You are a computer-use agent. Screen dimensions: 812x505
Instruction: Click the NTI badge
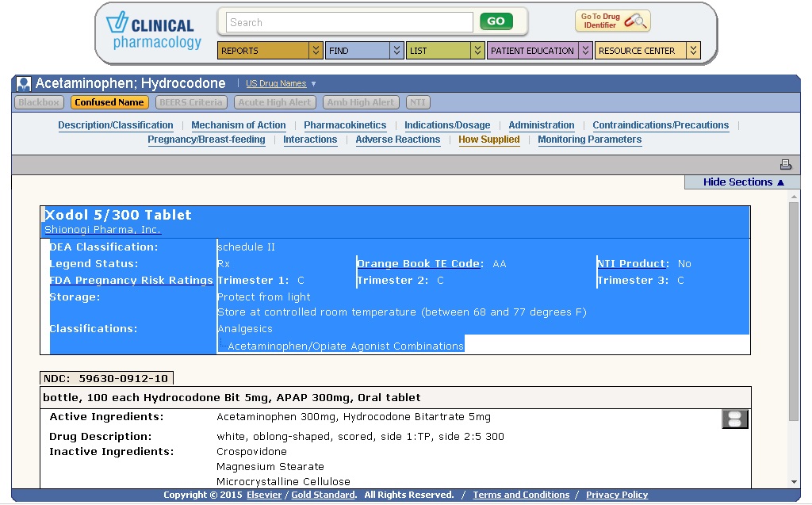(x=418, y=102)
